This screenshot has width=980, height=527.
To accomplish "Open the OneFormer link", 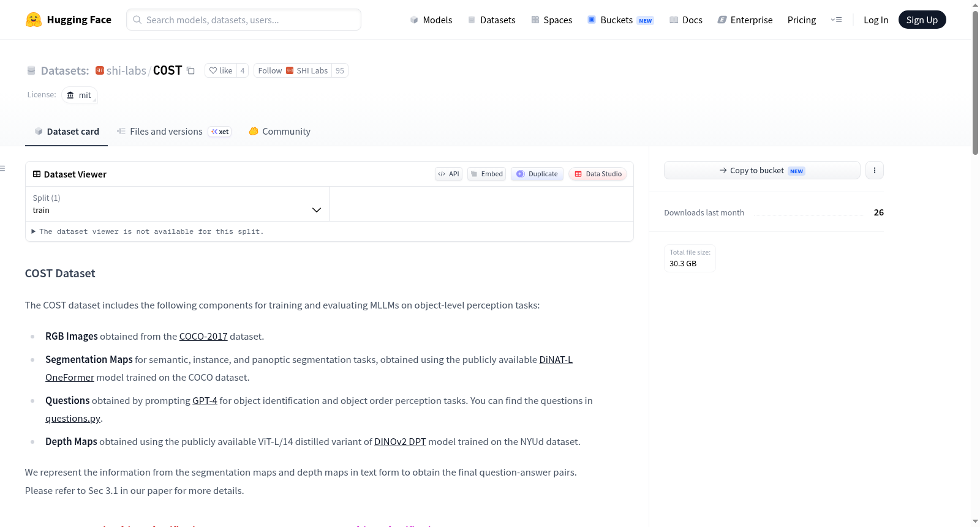I will click(70, 378).
